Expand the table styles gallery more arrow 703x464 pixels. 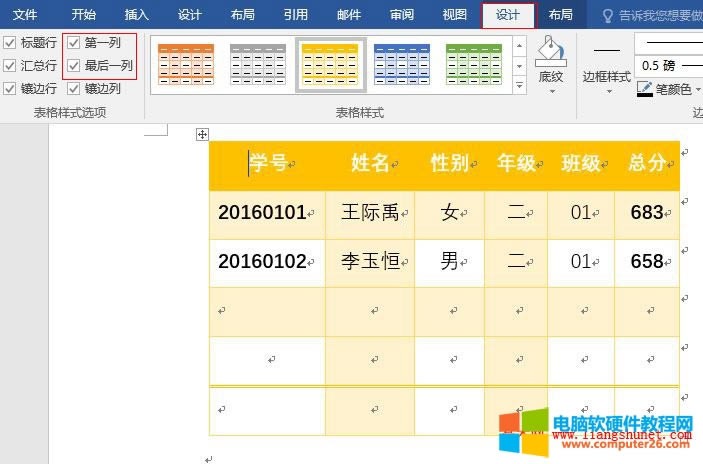(518, 87)
